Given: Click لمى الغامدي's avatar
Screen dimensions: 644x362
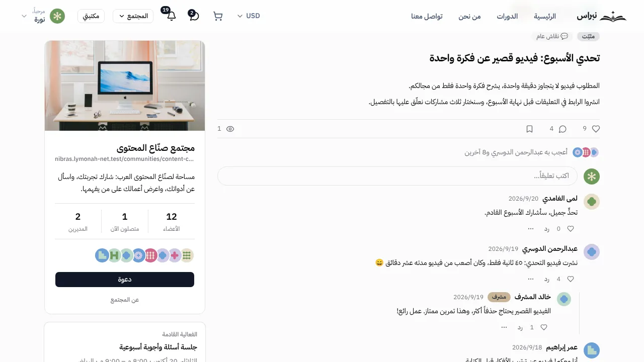Looking at the screenshot, I should click(x=592, y=202).
